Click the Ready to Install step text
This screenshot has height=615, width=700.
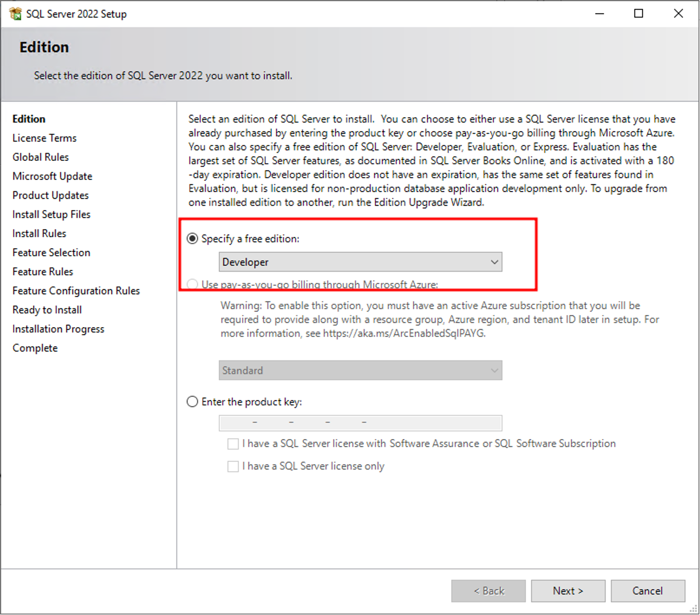coord(47,310)
